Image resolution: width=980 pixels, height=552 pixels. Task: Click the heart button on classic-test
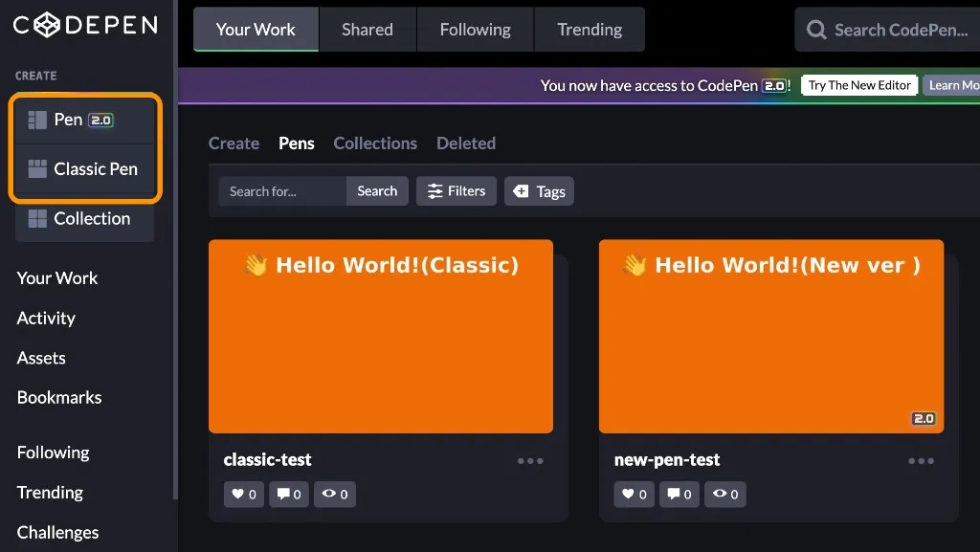(x=244, y=494)
